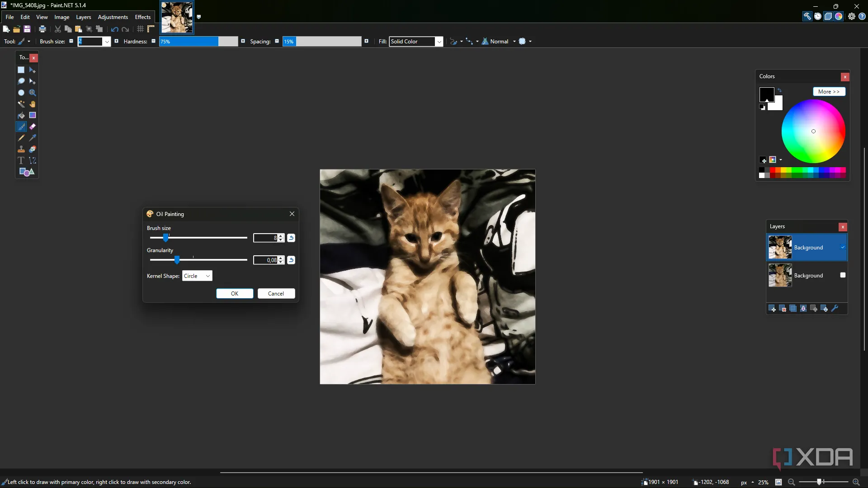
Task: Select the Line/Curve tool
Action: pyautogui.click(x=33, y=160)
